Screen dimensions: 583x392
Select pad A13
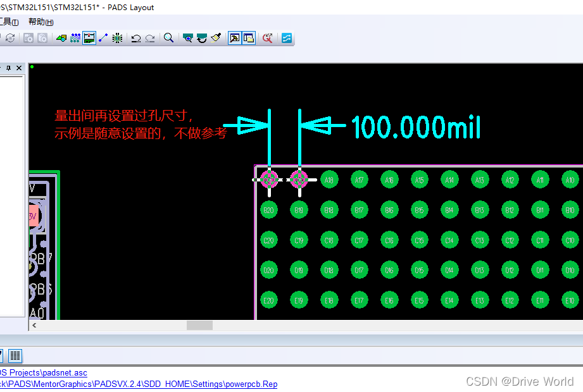(x=480, y=180)
